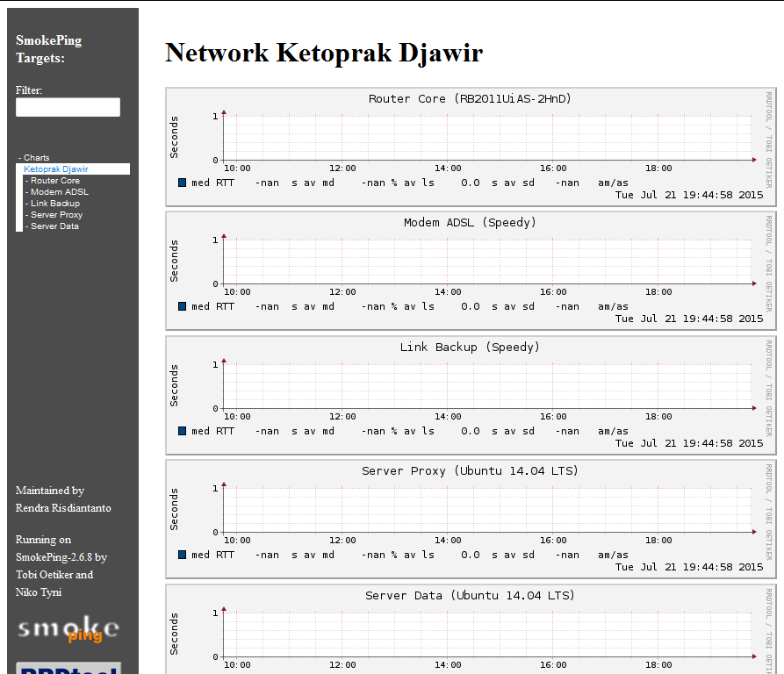Click the SmokePing logo in sidebar
The height and width of the screenshot is (674, 784).
click(66, 628)
